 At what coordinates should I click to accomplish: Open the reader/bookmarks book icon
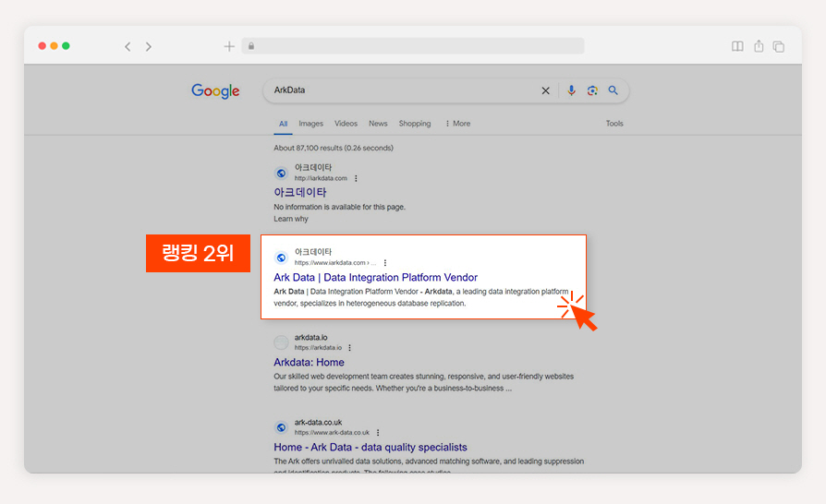pyautogui.click(x=737, y=46)
